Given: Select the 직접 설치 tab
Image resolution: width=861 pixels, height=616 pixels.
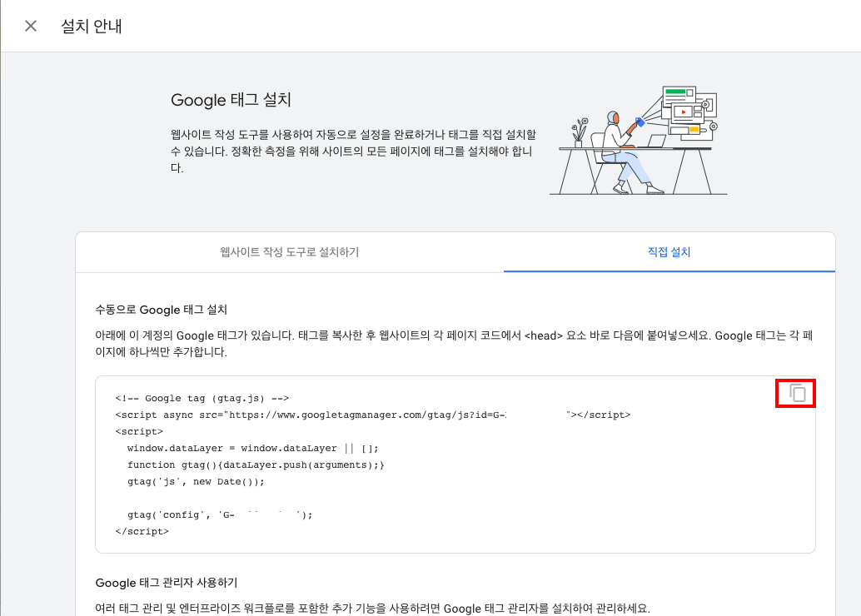Looking at the screenshot, I should pos(669,252).
